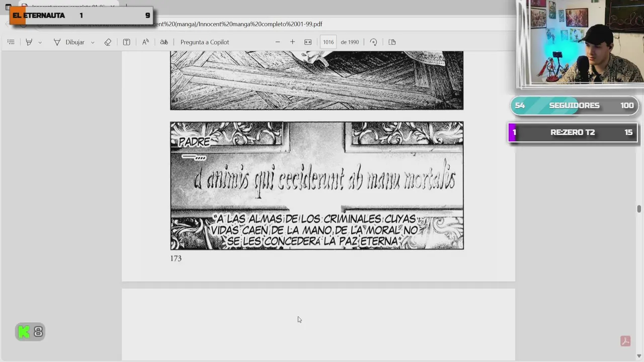The height and width of the screenshot is (362, 644).
Task: Zoom out with the minus button
Action: tap(277, 42)
